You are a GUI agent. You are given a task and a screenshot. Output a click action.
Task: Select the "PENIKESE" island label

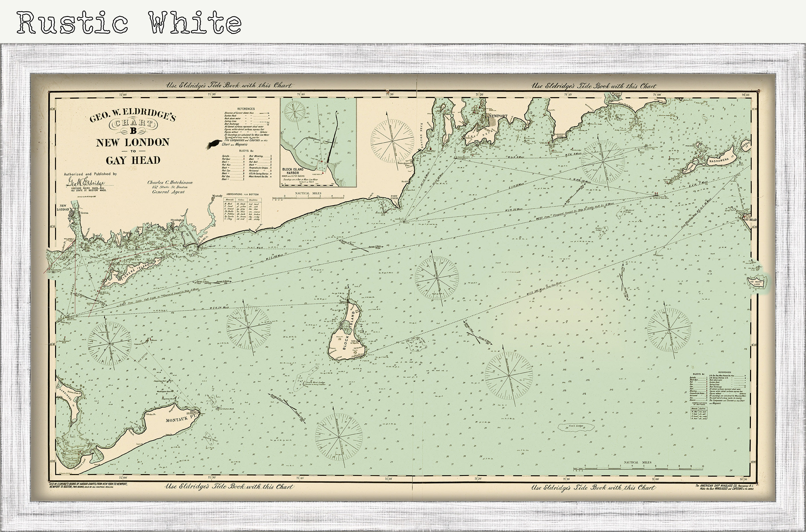pos(689,146)
